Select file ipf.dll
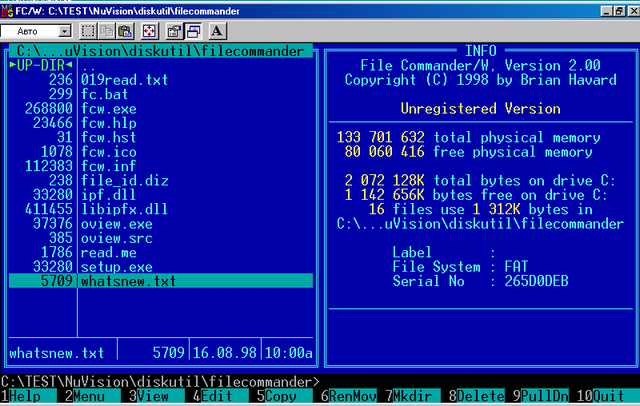640x406 pixels. (108, 195)
